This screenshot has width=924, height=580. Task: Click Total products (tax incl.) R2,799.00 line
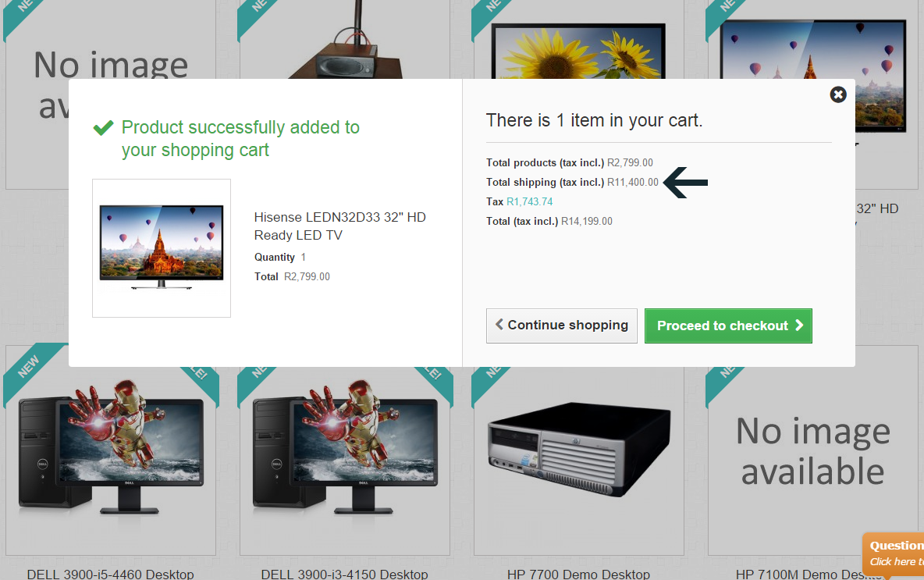(x=569, y=162)
